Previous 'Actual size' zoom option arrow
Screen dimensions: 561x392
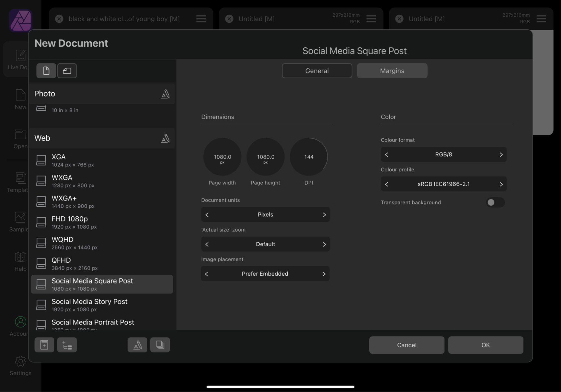[x=207, y=244]
